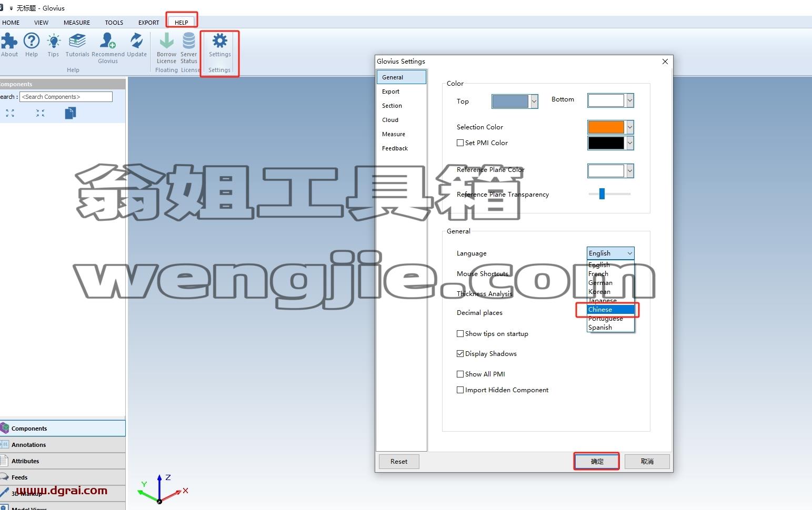This screenshot has height=510, width=812.
Task: Click the Tutorials books icon
Action: click(77, 41)
